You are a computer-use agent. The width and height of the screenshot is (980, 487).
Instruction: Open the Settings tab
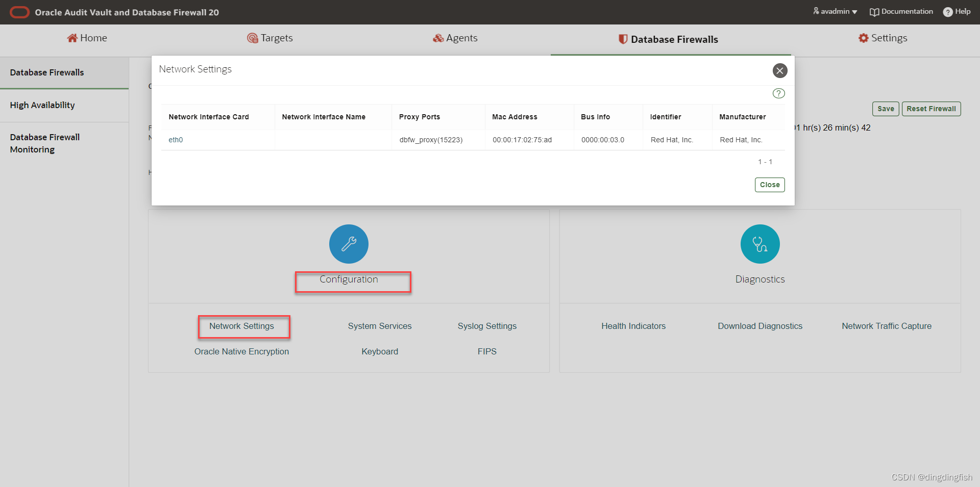883,38
